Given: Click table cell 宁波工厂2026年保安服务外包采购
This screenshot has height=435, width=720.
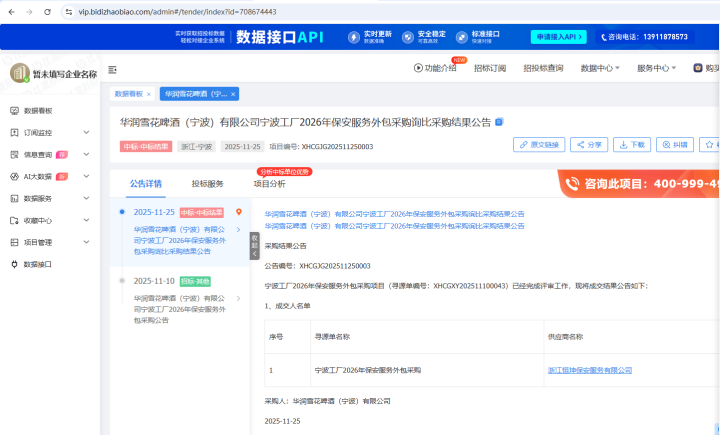Looking at the screenshot, I should [368, 370].
